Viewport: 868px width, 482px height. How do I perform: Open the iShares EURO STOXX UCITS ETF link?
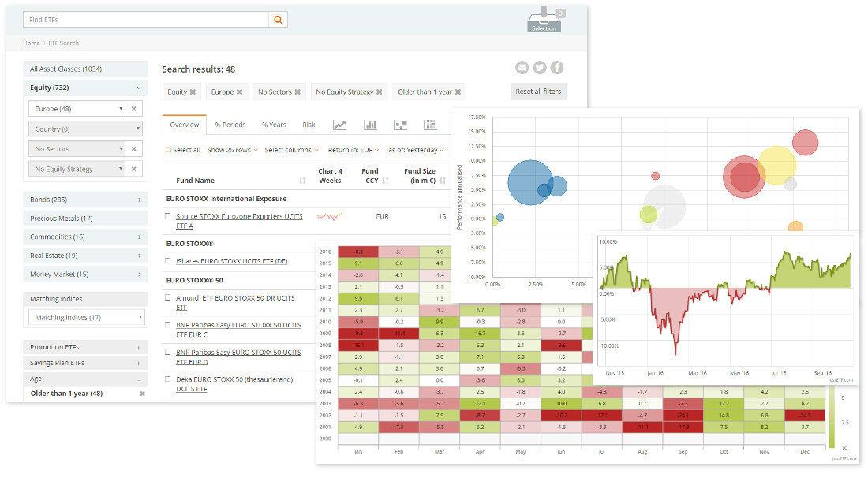[x=232, y=261]
